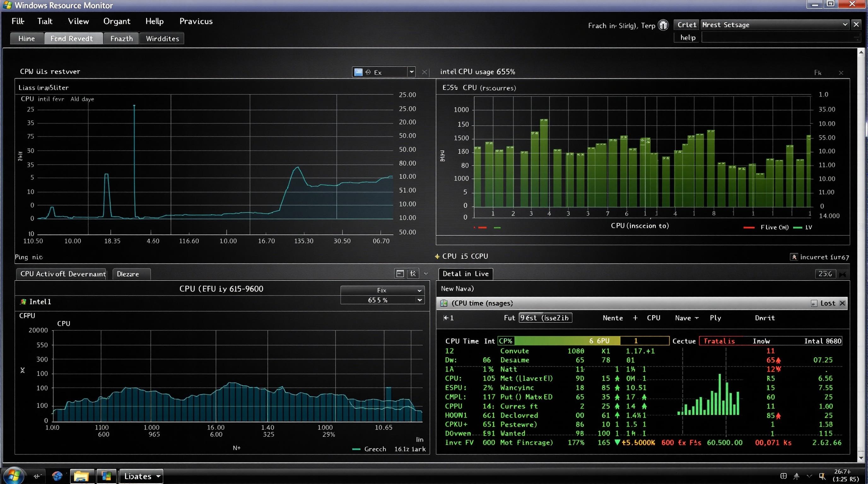Open Internet Explorer from the taskbar
This screenshot has width=868, height=484.
(x=57, y=476)
